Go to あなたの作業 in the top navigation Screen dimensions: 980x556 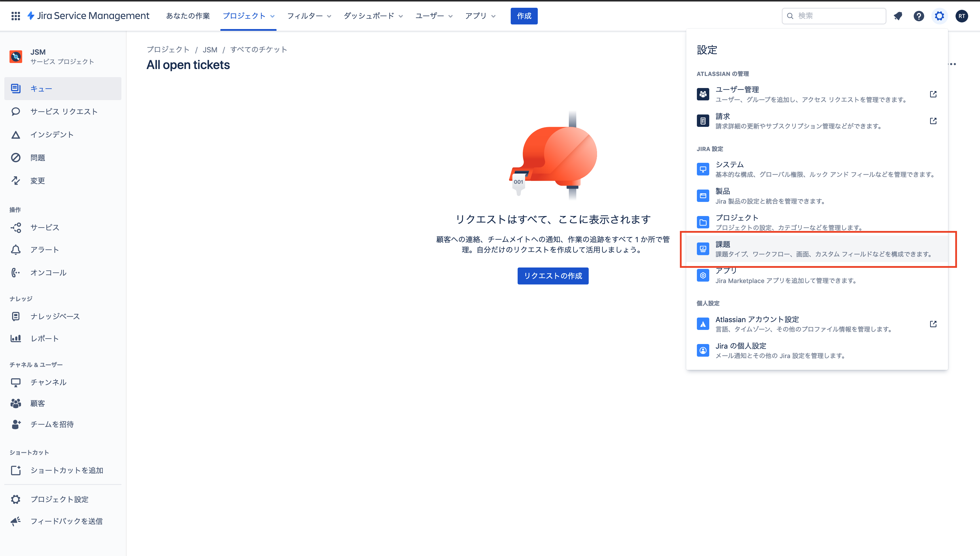tap(188, 16)
